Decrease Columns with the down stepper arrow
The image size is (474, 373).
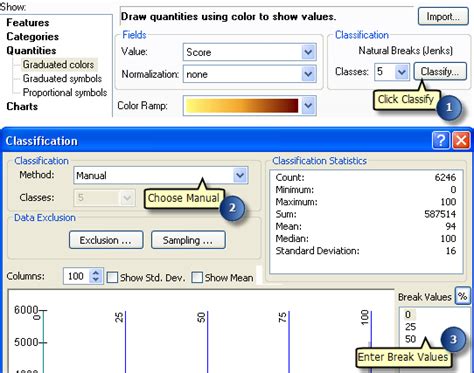pos(96,280)
